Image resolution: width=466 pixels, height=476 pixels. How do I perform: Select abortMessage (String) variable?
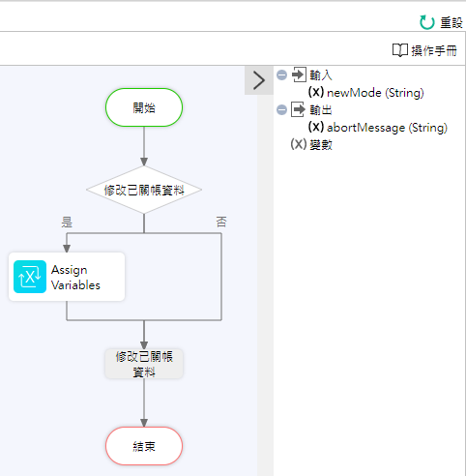(387, 128)
